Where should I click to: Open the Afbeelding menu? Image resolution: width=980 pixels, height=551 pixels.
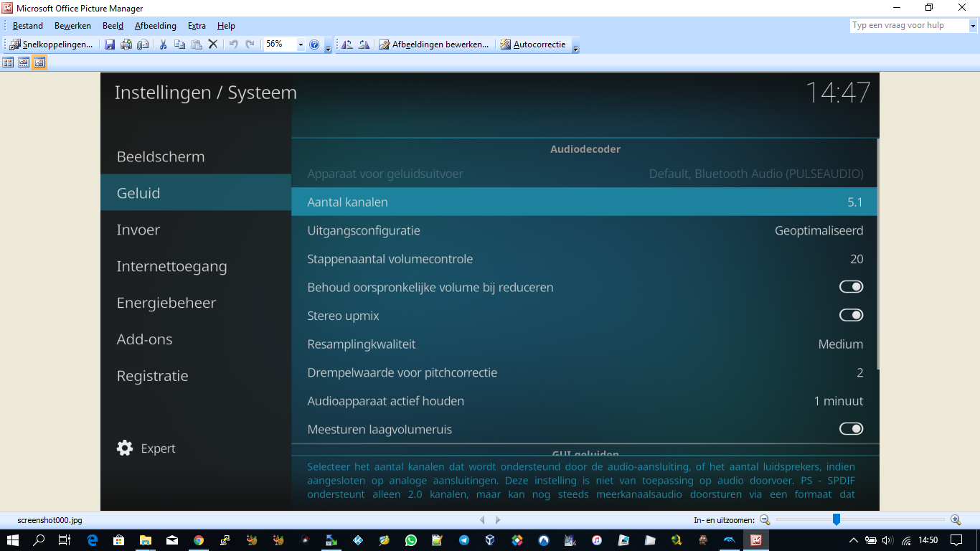156,26
